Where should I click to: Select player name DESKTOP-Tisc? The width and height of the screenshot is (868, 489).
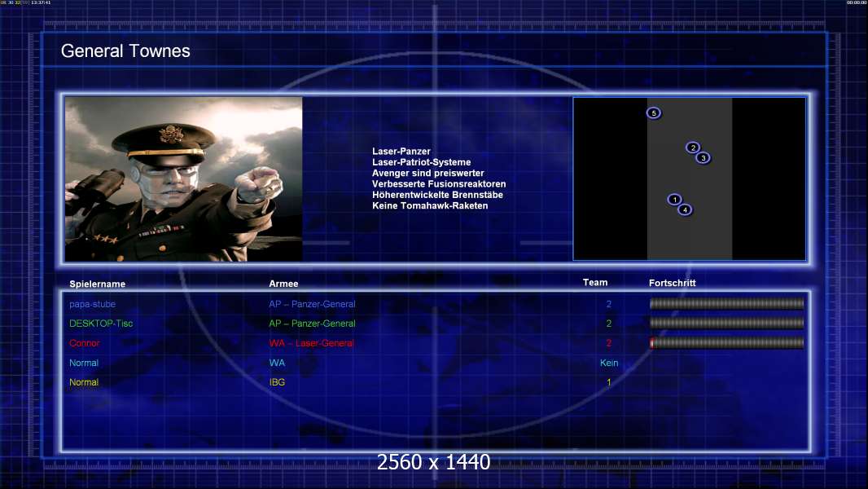[x=101, y=324]
